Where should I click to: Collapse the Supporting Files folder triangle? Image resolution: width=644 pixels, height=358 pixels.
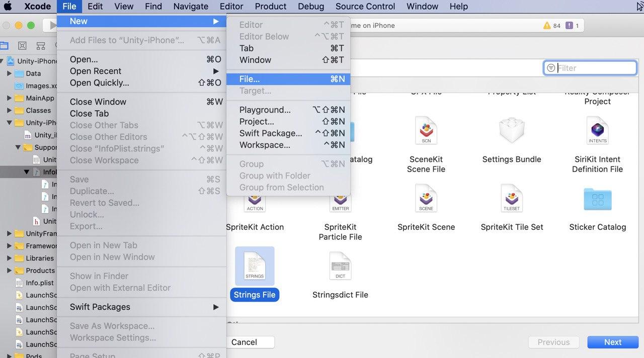tap(18, 147)
